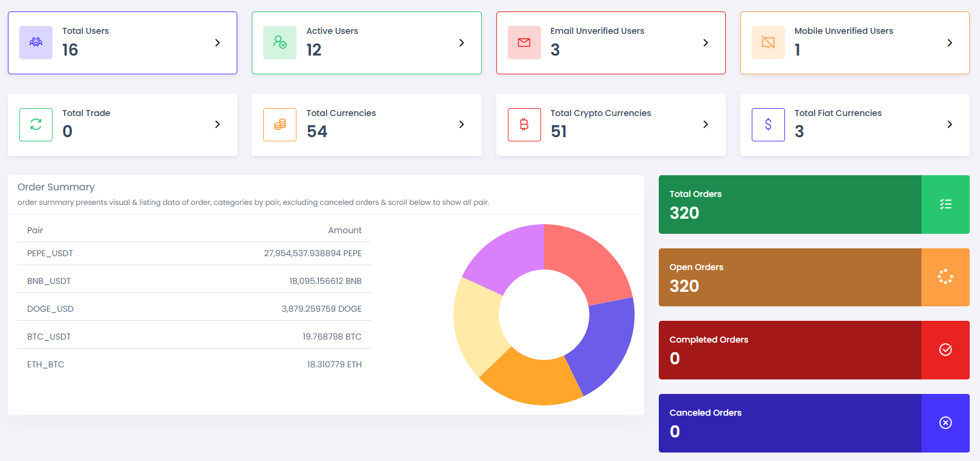
Task: Click the Canceled Orders X circle icon
Action: pyautogui.click(x=945, y=423)
